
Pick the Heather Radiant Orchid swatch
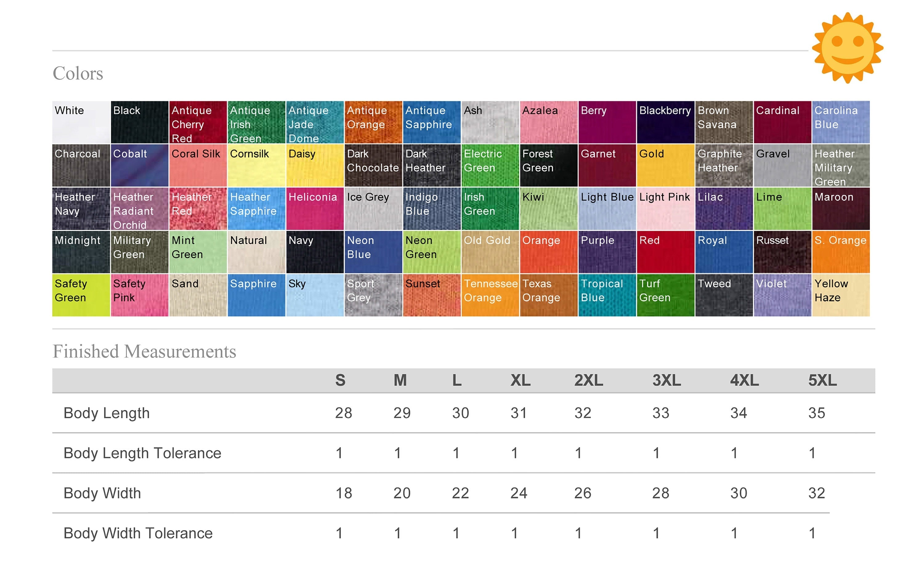click(139, 209)
